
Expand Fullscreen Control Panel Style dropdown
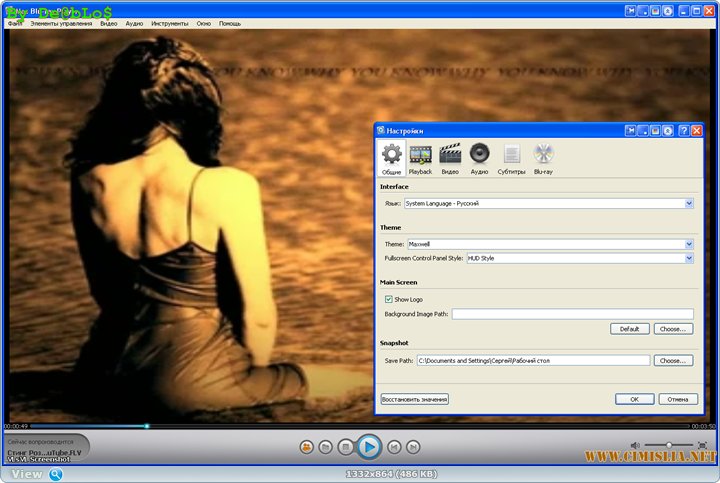pyautogui.click(x=689, y=258)
